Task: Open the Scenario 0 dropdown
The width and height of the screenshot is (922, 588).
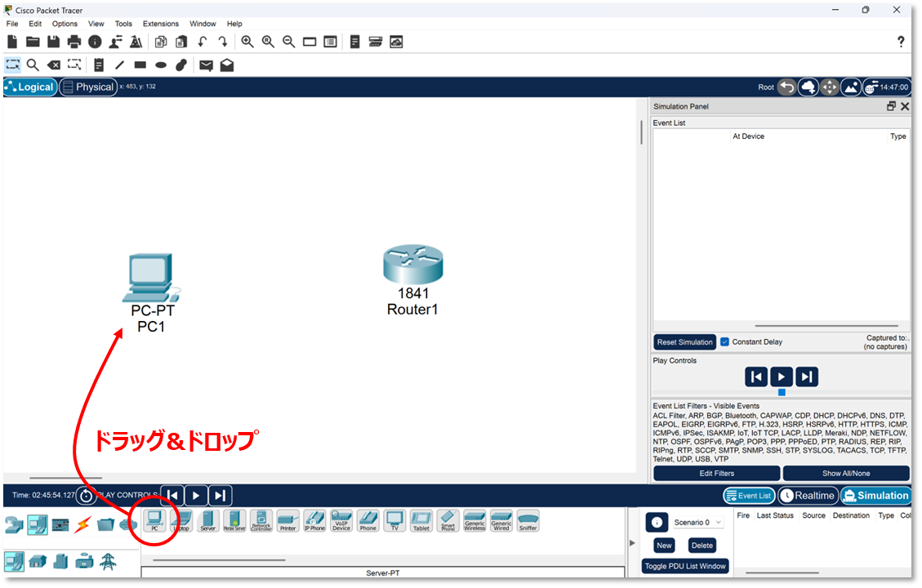Action: 697,522
